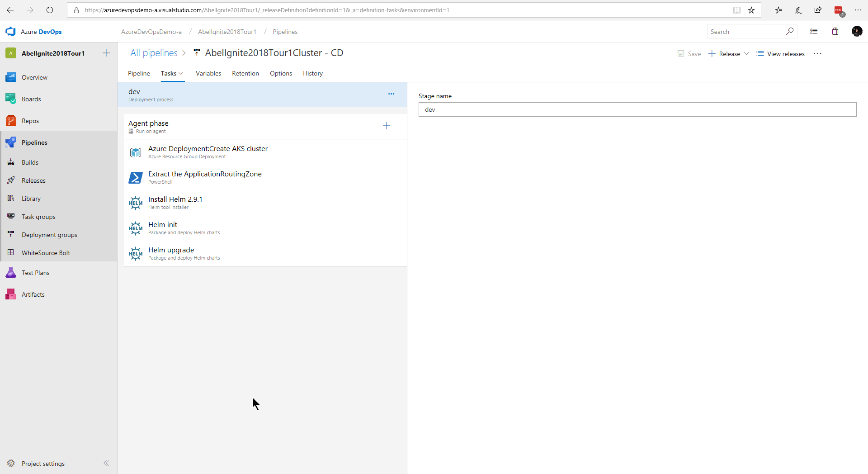This screenshot has height=474, width=868.
Task: Open AbelIgnite2018Tour1 breadcrumb link
Action: pyautogui.click(x=227, y=32)
